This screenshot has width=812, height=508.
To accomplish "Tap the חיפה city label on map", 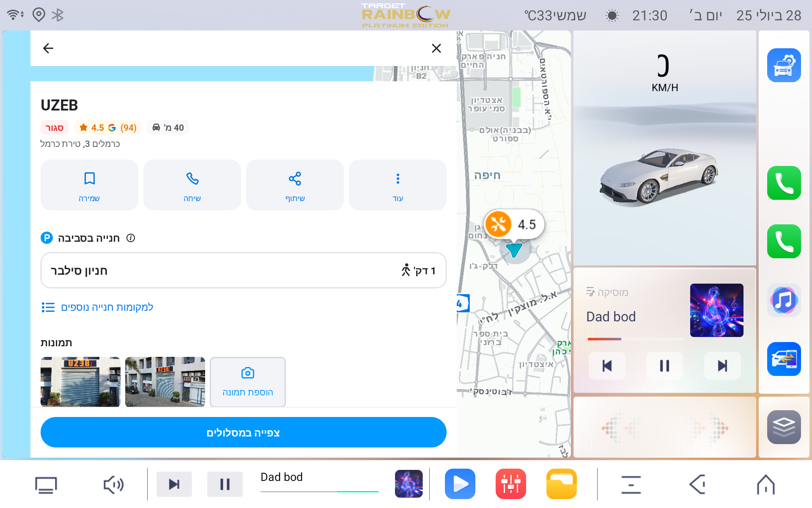I will 487,175.
